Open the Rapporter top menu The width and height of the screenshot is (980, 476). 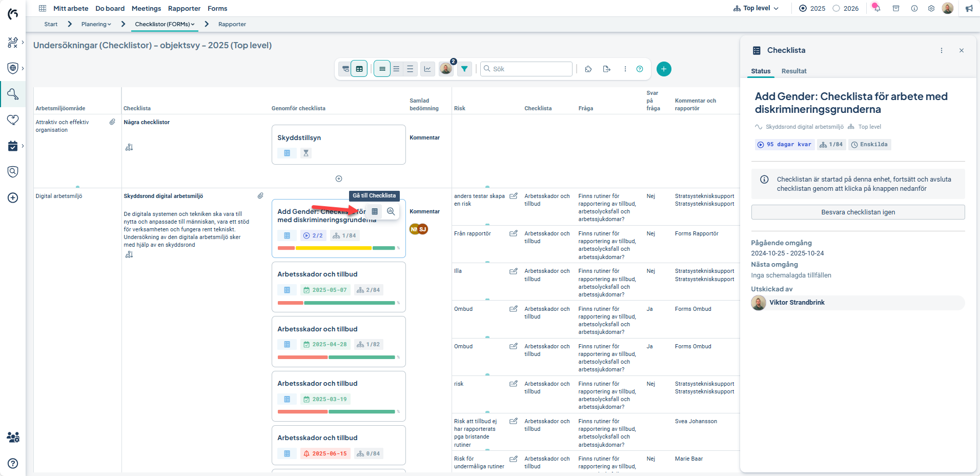click(184, 8)
